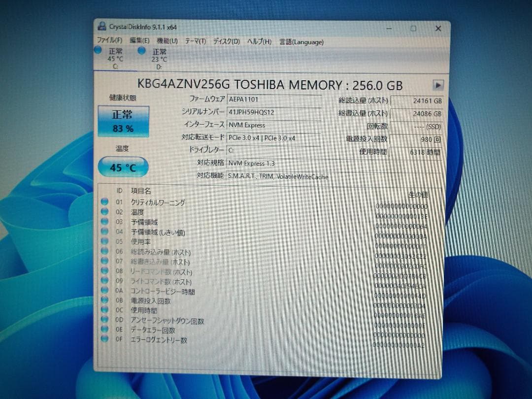Click the next-drive arrow beside the drive title
The height and width of the screenshot is (399, 532).
click(x=438, y=85)
